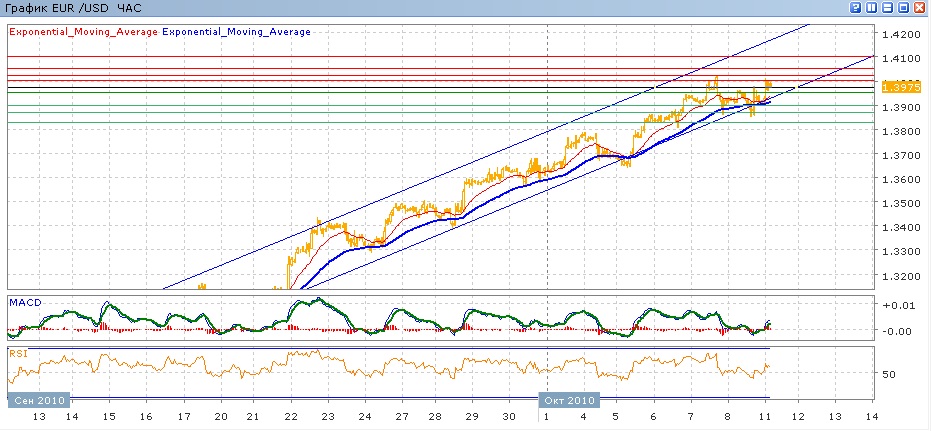Viewport: 931px width, 431px height.
Task: Click the horizontal split panel icon
Action: coord(887,8)
